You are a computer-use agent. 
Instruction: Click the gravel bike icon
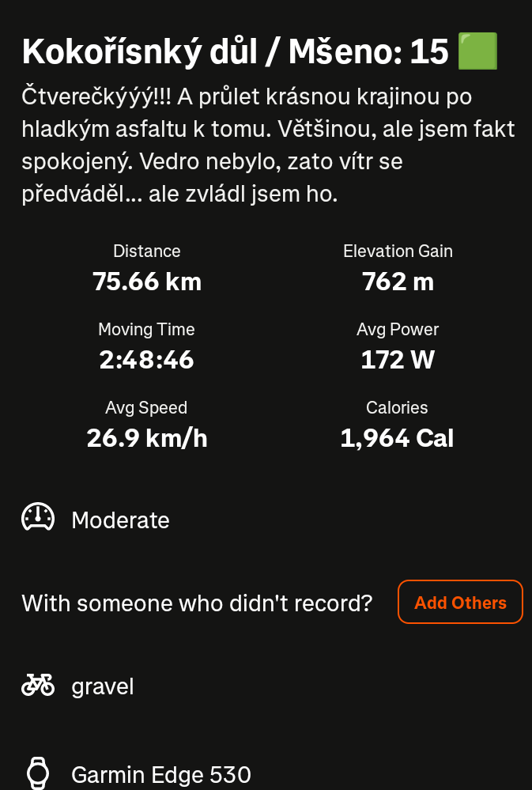click(x=38, y=685)
